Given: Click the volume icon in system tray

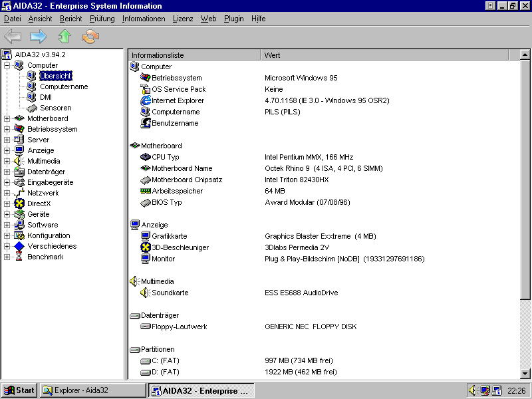Looking at the screenshot, I should click(472, 390).
